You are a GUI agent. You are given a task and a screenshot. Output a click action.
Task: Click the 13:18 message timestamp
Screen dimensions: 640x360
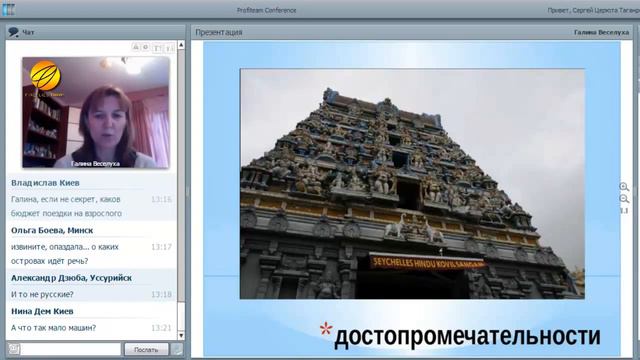[161, 294]
